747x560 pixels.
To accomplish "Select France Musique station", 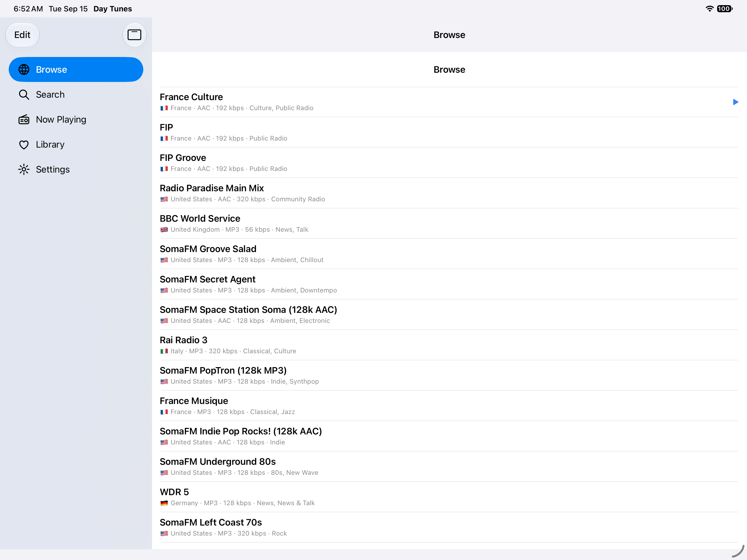I will click(449, 406).
